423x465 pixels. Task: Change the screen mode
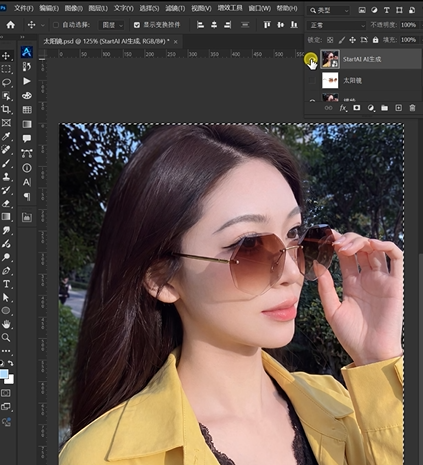tap(6, 407)
